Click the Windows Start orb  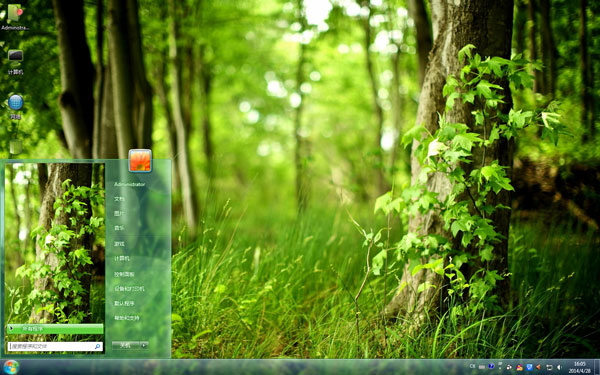(x=11, y=367)
